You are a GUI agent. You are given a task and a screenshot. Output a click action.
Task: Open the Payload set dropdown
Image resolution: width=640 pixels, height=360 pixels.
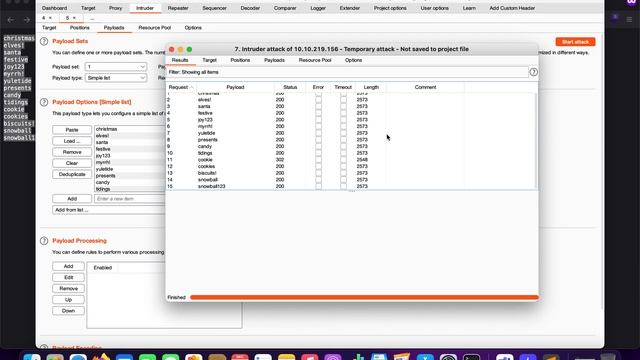point(116,67)
